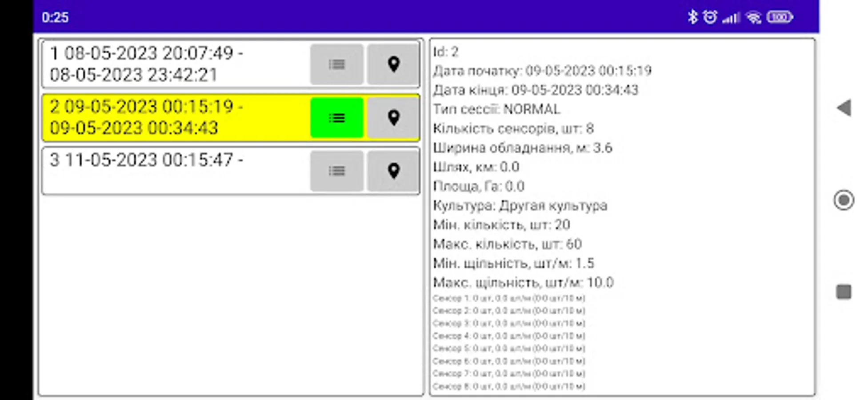
Task: Show map location for session 2
Action: [393, 118]
